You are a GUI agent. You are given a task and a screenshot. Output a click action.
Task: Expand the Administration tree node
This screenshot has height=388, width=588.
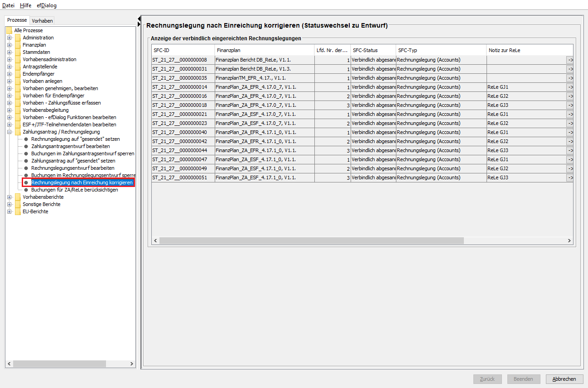click(x=10, y=38)
